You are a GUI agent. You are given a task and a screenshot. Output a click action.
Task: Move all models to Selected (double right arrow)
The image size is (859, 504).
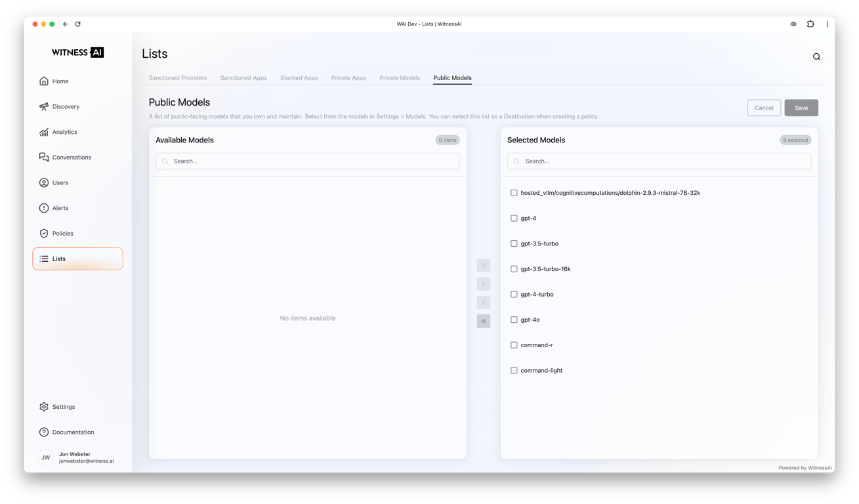pyautogui.click(x=484, y=265)
